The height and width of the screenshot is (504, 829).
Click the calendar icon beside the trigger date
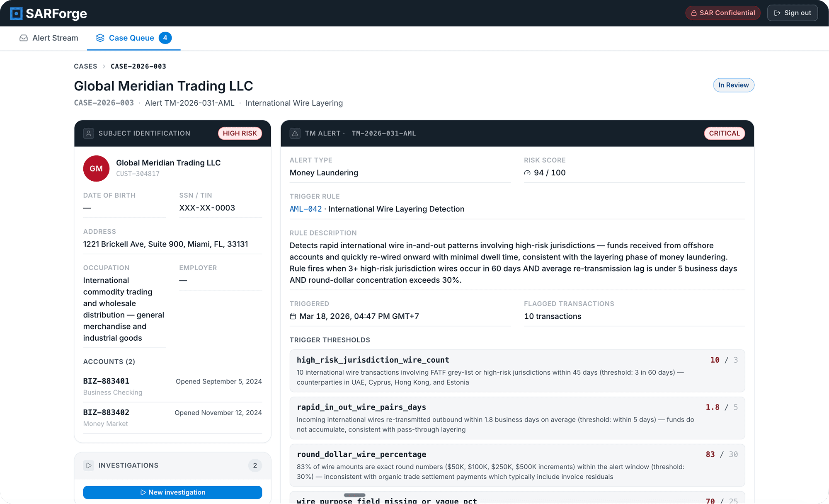click(293, 316)
